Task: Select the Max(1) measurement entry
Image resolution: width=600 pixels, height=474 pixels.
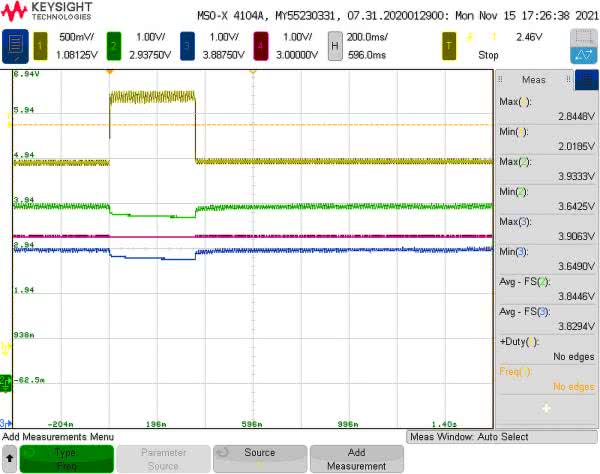Action: (546, 108)
